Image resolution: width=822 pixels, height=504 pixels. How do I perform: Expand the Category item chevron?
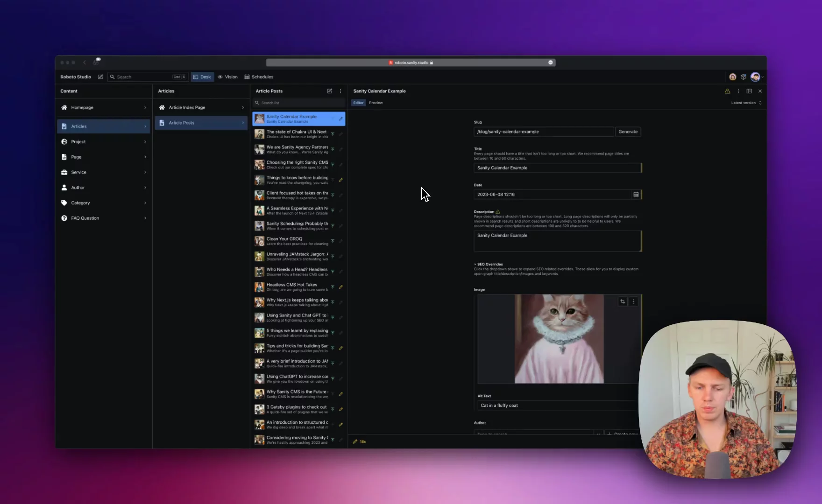pos(145,203)
